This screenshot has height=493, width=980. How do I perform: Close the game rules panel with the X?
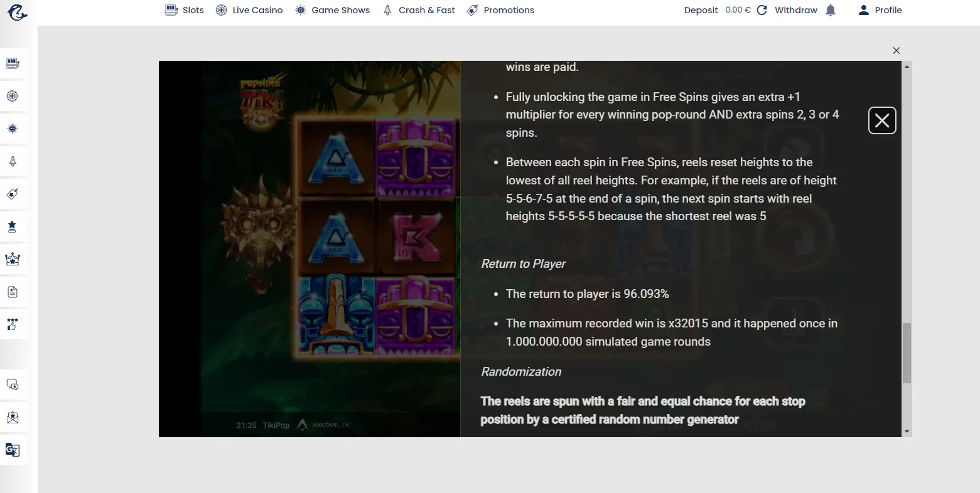click(882, 120)
